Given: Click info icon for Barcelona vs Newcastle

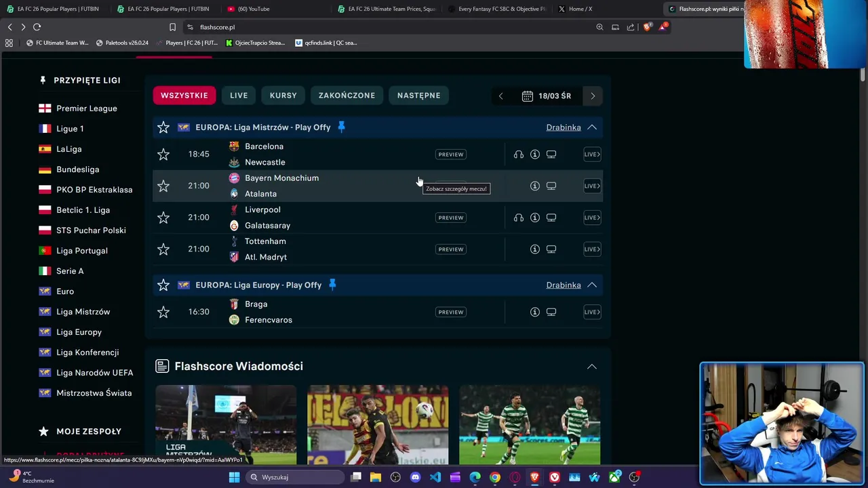Looking at the screenshot, I should [535, 155].
